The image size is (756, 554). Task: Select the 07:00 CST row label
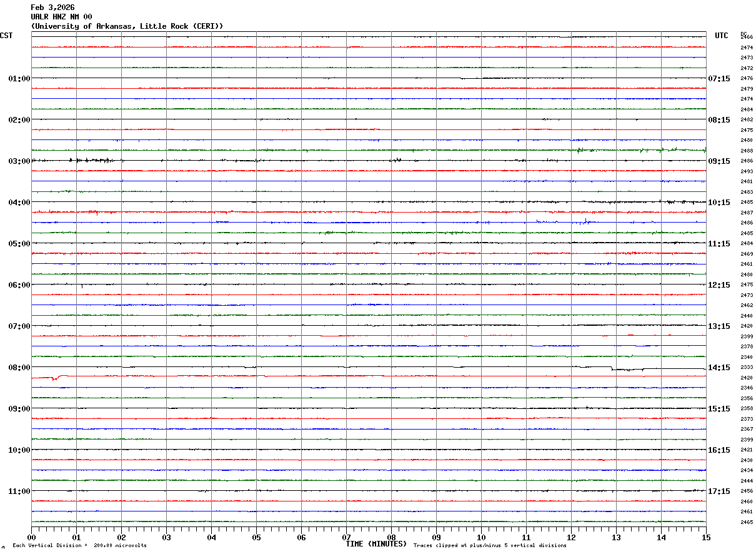pos(19,326)
